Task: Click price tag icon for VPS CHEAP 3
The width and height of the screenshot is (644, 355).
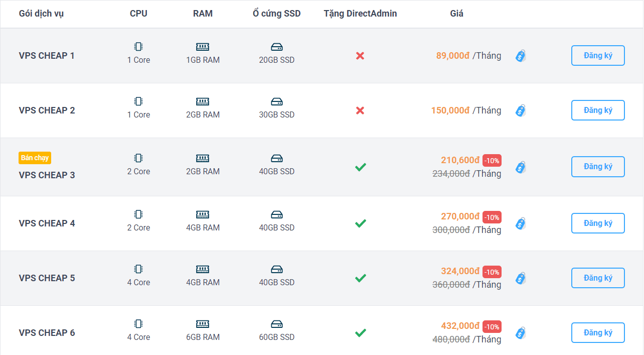Action: [521, 167]
